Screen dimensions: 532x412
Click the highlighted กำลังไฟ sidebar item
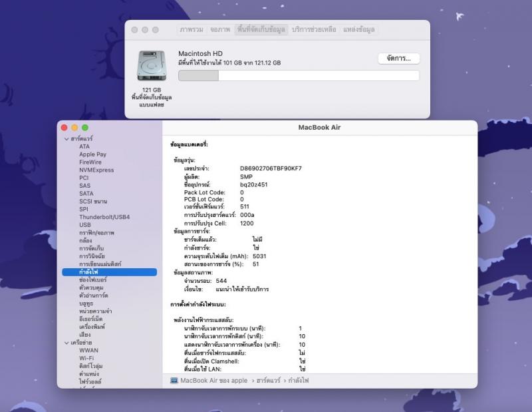click(109, 272)
